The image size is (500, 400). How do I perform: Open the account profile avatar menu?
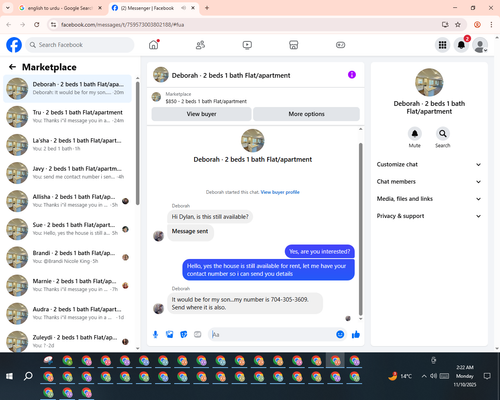(480, 45)
